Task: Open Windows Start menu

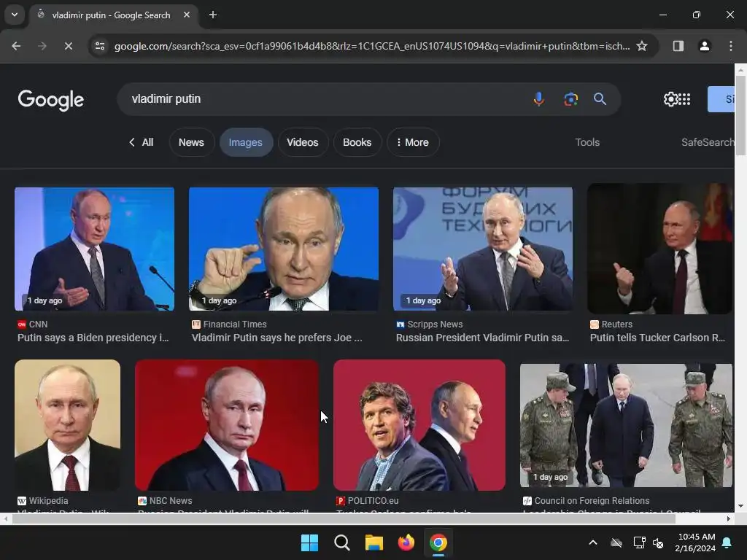Action: click(x=309, y=542)
